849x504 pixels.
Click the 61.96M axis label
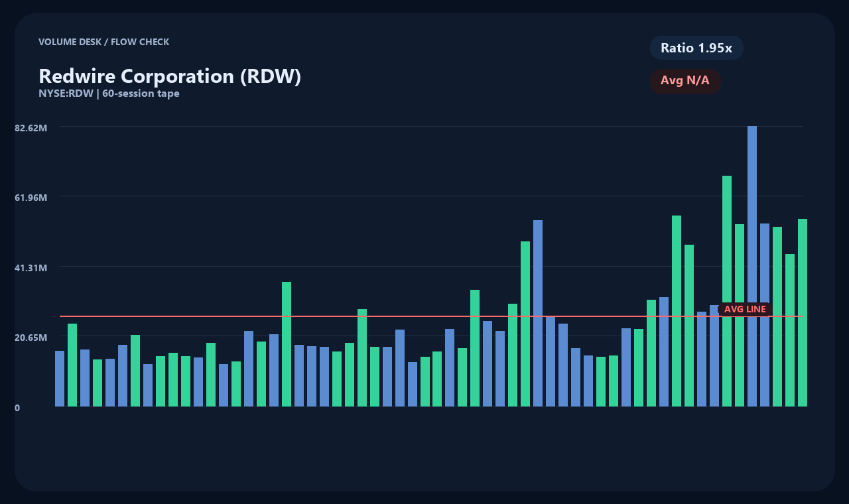[x=31, y=198]
